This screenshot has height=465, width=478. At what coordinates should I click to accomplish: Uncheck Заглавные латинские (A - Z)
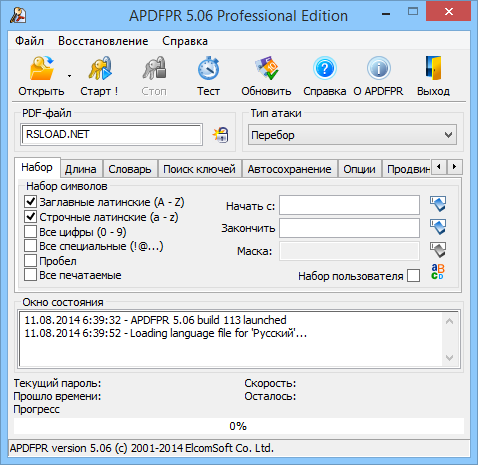(30, 202)
